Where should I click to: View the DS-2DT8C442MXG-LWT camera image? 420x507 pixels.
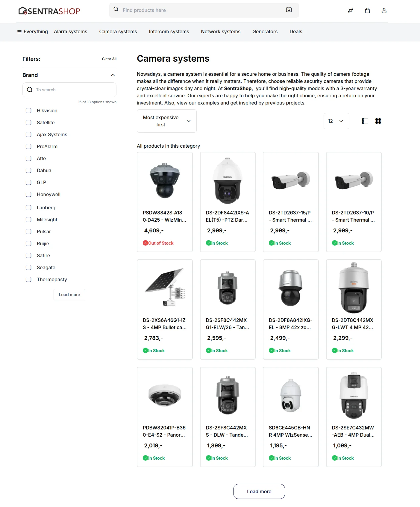[x=354, y=288]
